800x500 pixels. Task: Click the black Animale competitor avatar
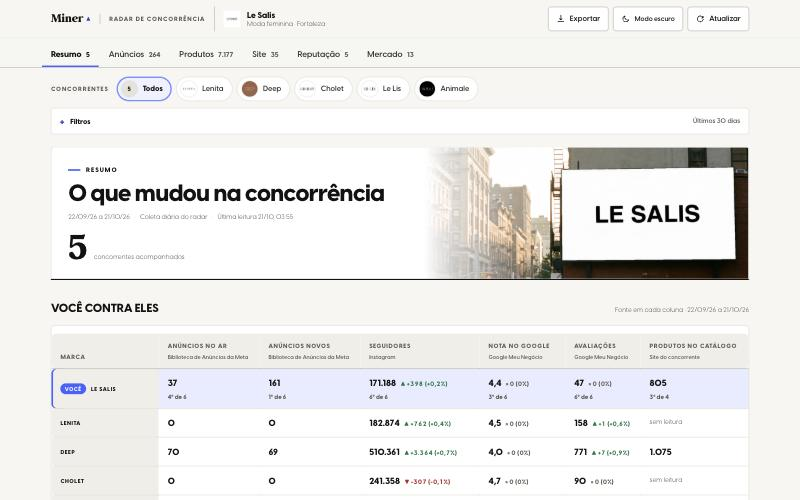point(427,89)
